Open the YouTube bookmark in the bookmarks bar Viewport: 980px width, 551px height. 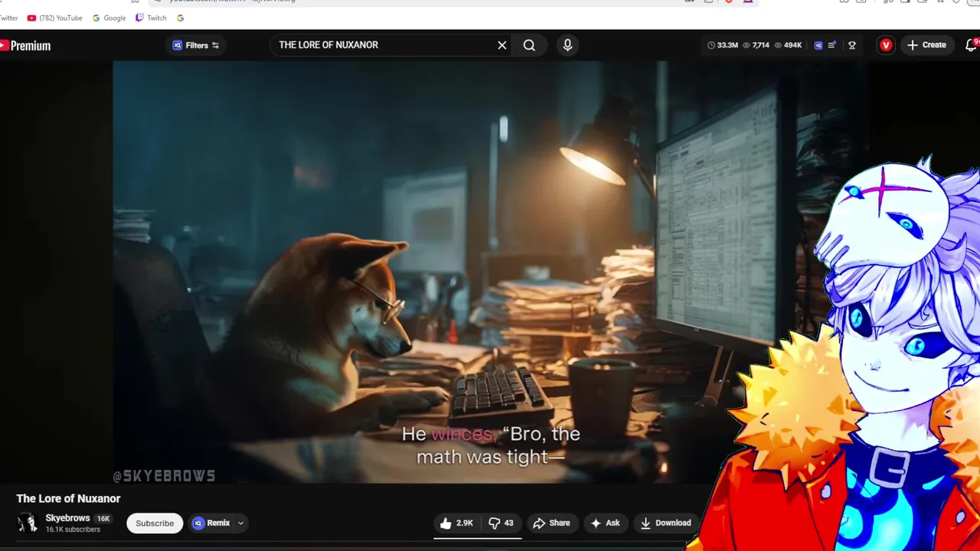tap(54, 18)
